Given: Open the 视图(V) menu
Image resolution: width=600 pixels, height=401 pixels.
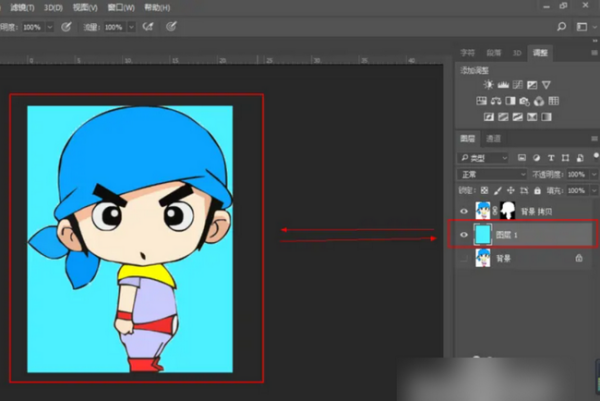Looking at the screenshot, I should point(85,7).
